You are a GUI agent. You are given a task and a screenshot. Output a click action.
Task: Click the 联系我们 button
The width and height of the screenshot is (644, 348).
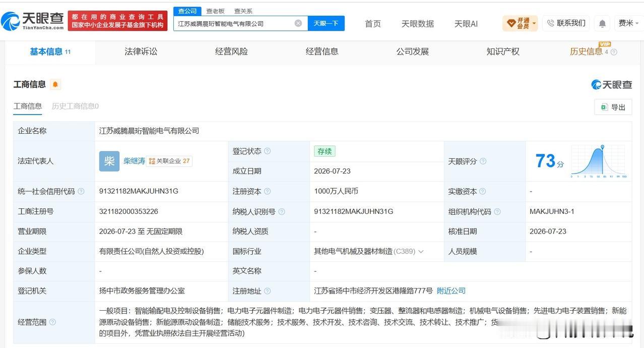coord(566,23)
